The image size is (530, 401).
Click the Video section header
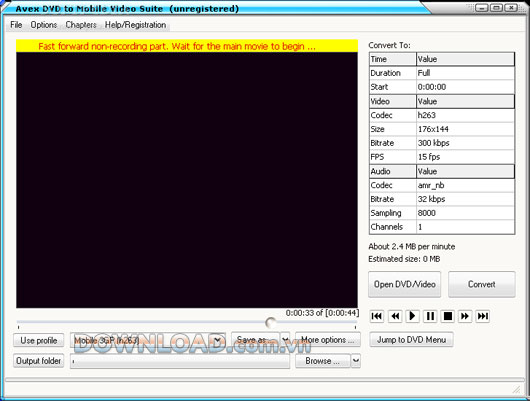click(x=393, y=101)
